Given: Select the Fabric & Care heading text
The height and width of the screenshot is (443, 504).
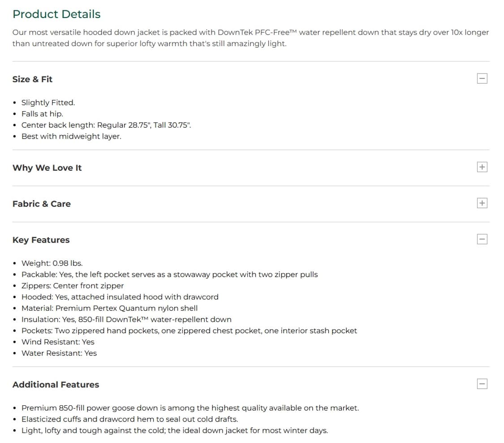Looking at the screenshot, I should [42, 204].
